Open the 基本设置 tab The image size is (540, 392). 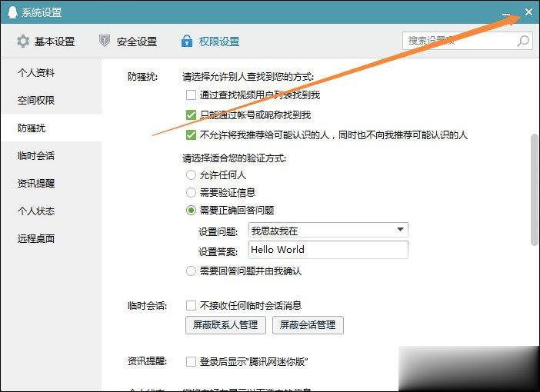click(x=46, y=42)
